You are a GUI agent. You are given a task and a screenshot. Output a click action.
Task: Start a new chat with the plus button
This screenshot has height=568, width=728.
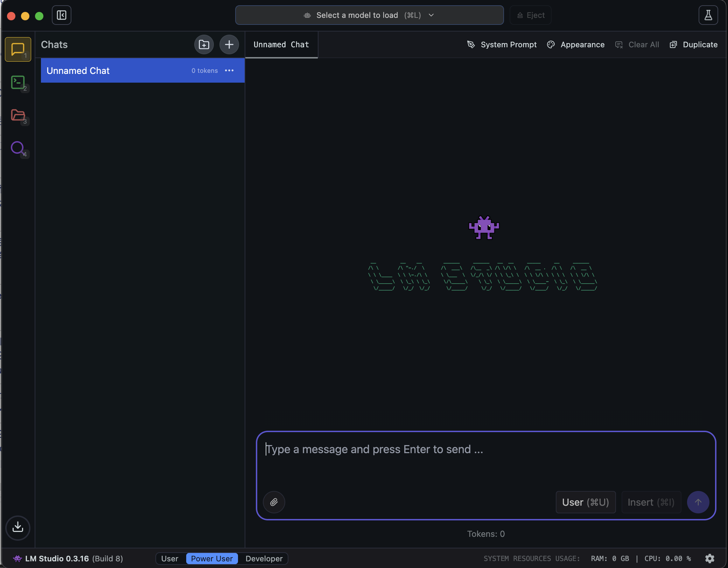point(229,44)
